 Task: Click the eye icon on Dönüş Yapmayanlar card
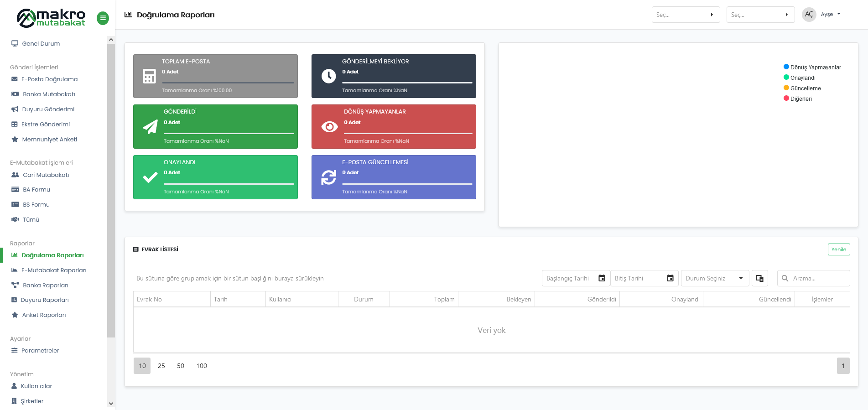329,127
